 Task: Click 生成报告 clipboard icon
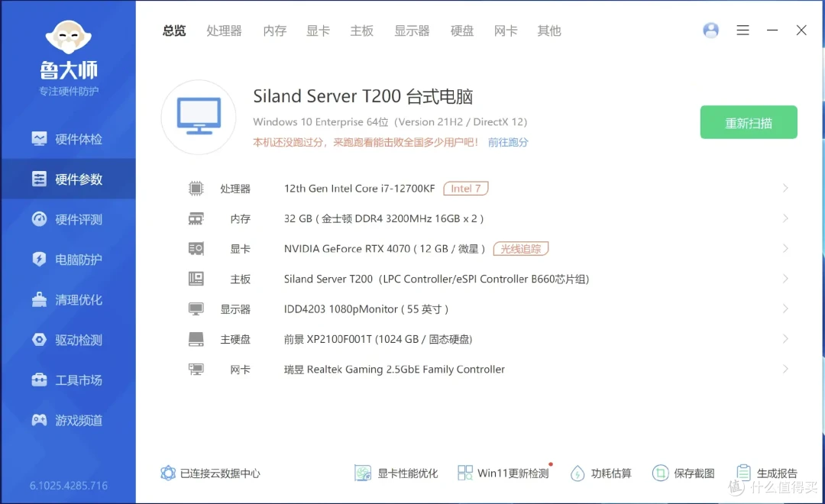[743, 473]
